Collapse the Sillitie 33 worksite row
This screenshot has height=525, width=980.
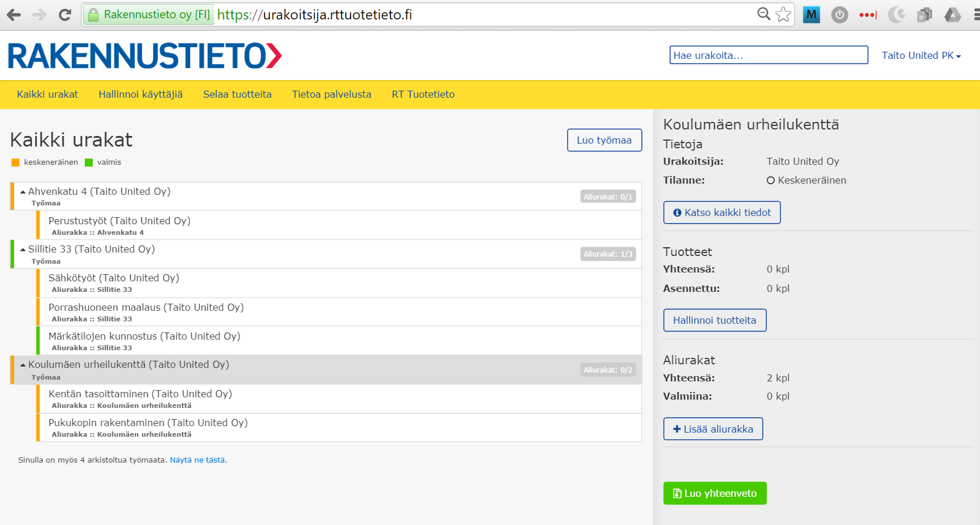tap(23, 250)
